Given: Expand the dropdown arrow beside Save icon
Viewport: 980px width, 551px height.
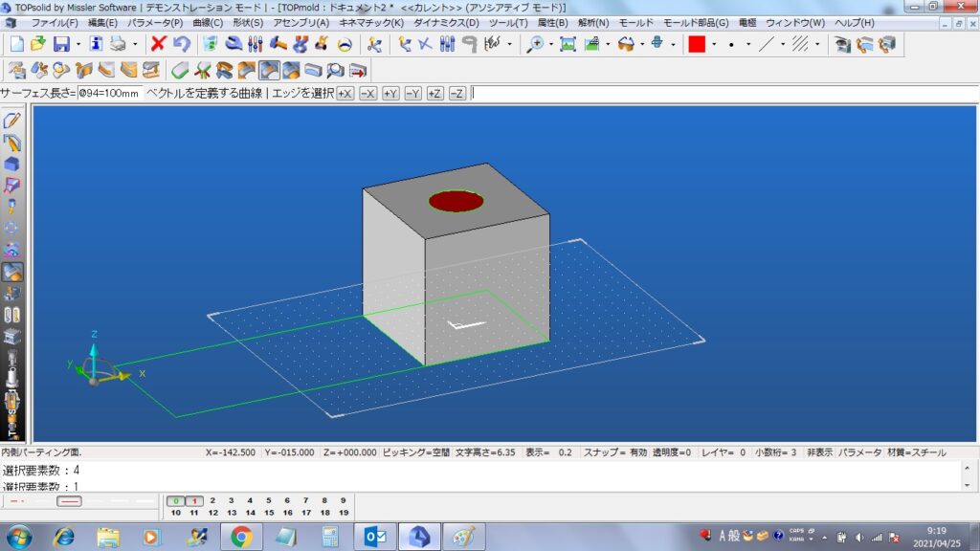Looking at the screenshot, I should click(x=78, y=44).
